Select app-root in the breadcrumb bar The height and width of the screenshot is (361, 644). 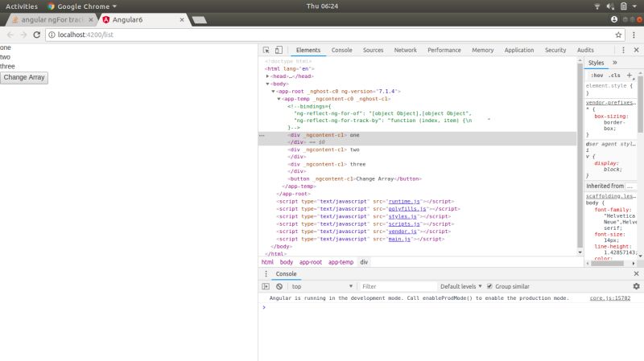[311, 262]
